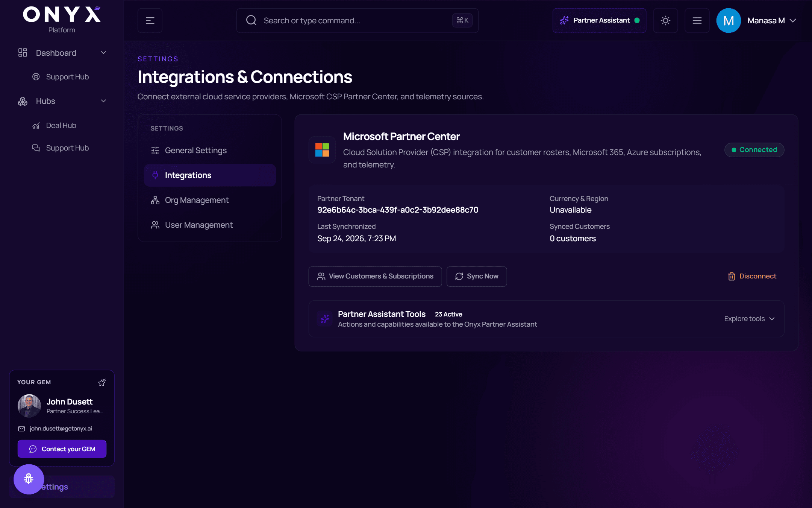This screenshot has width=812, height=508.
Task: Expand the Explore tools dropdown
Action: [749, 319]
